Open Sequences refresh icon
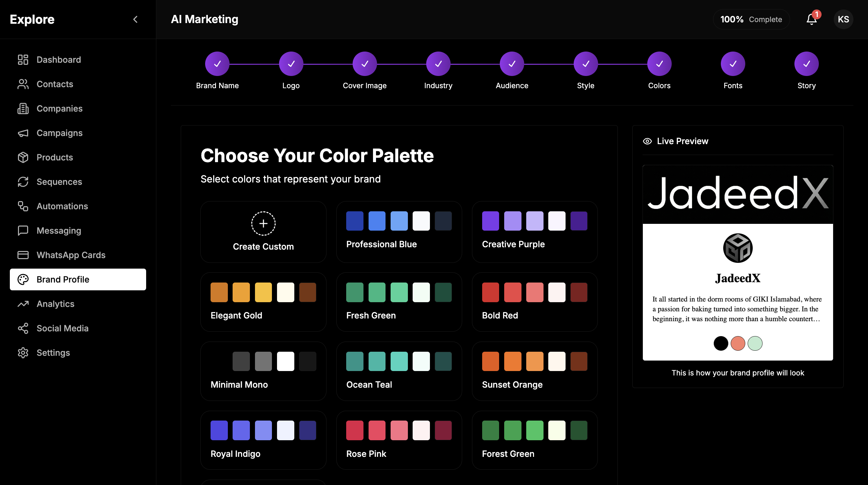The image size is (868, 485). (23, 182)
